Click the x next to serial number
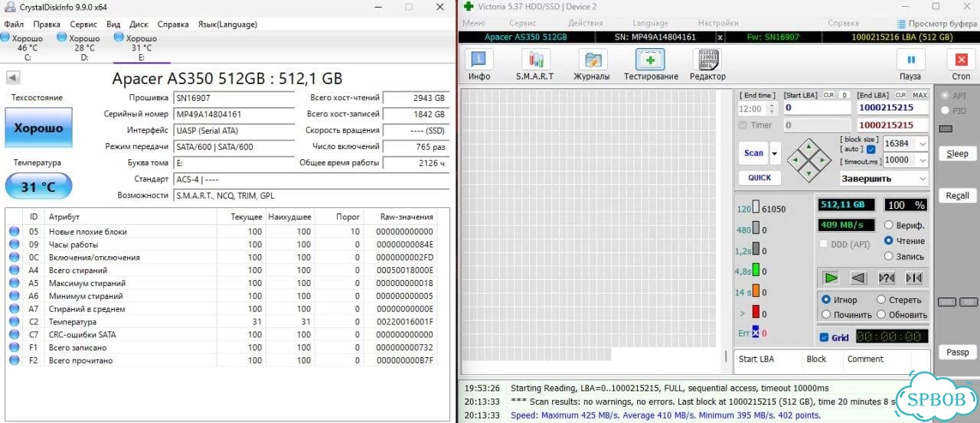980x423 pixels. click(x=720, y=37)
